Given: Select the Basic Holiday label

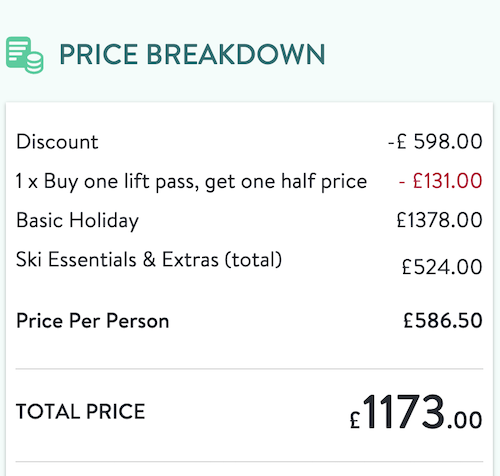Looking at the screenshot, I should click(x=77, y=221).
